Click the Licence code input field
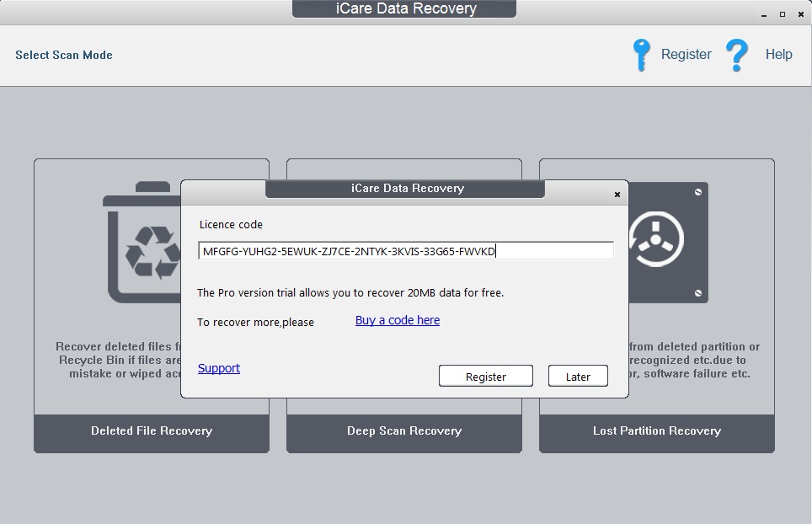 [404, 250]
